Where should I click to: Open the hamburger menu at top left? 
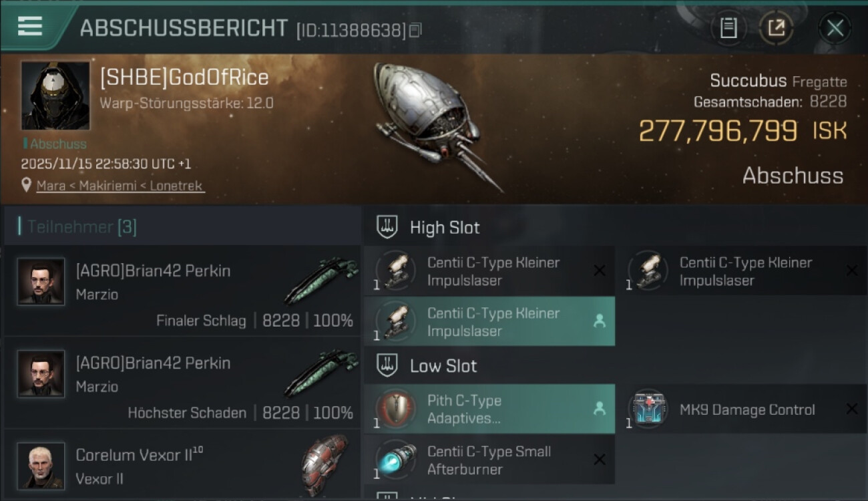[x=30, y=26]
